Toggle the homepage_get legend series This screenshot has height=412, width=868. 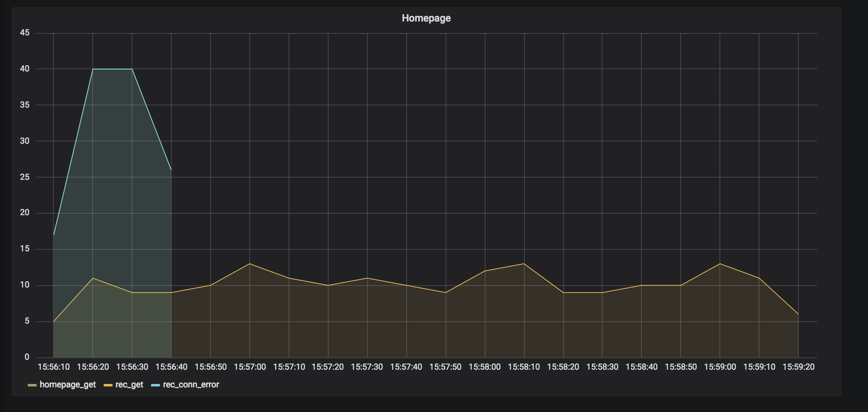coord(68,385)
